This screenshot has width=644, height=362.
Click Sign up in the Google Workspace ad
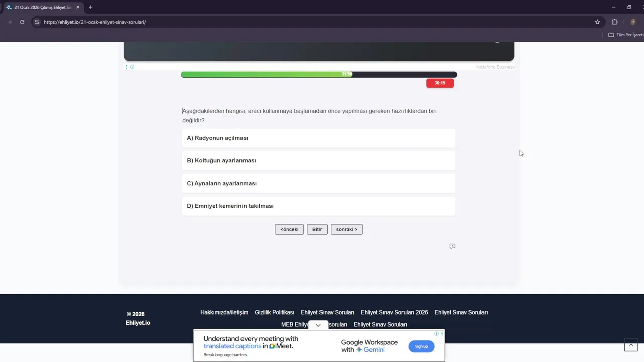[421, 346]
